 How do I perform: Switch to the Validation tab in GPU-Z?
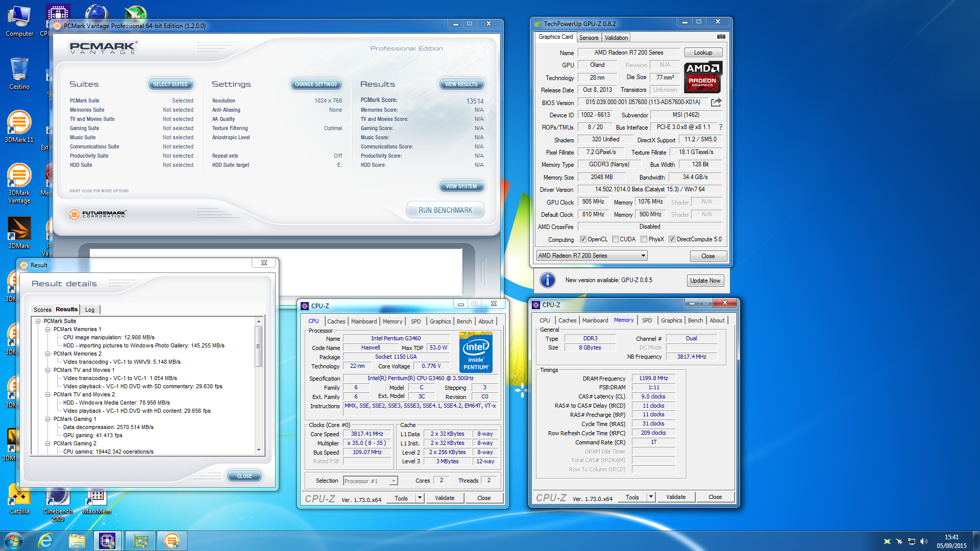616,38
